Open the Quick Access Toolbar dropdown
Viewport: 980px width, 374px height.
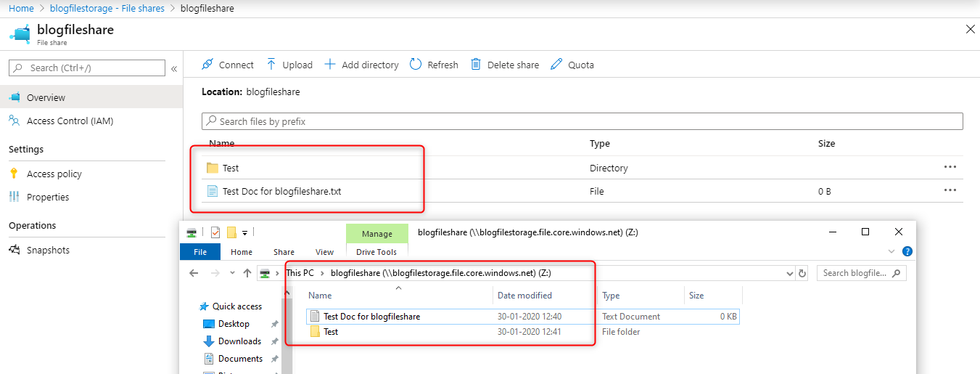point(245,233)
